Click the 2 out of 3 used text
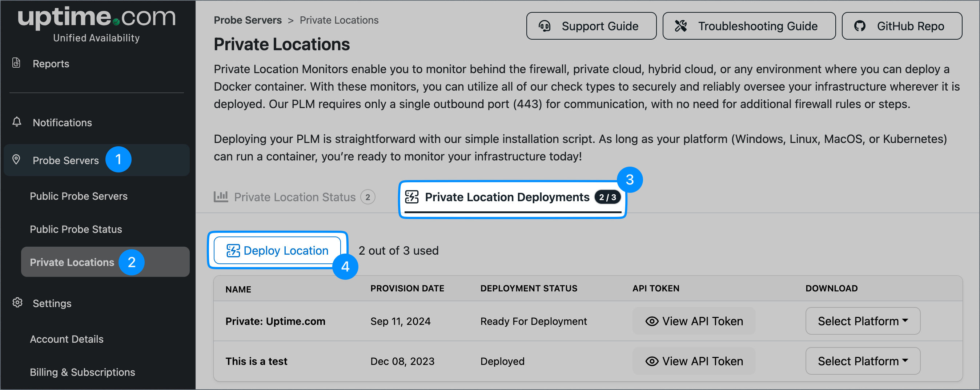980x390 pixels. 398,251
